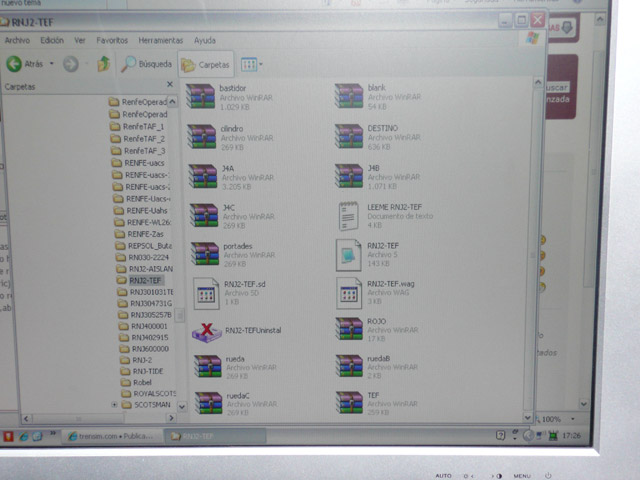640x480 pixels.
Task: Open the Atrás history dropdown arrow
Action: (53, 64)
